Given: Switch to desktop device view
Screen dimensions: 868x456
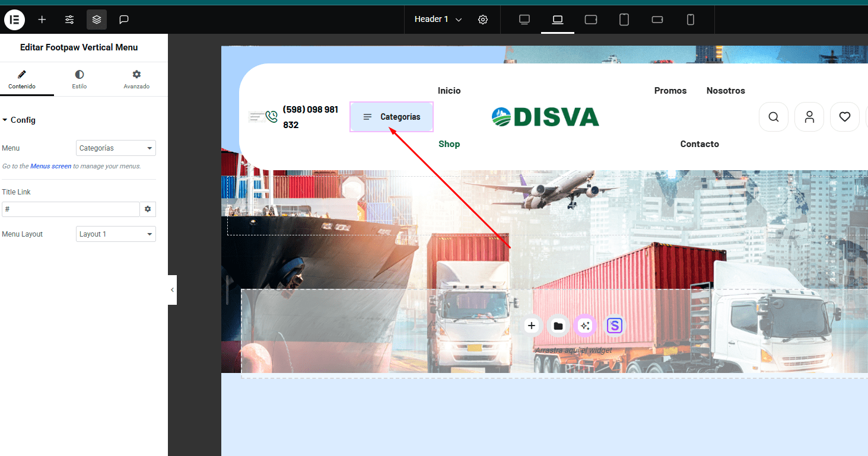Looking at the screenshot, I should click(524, 20).
